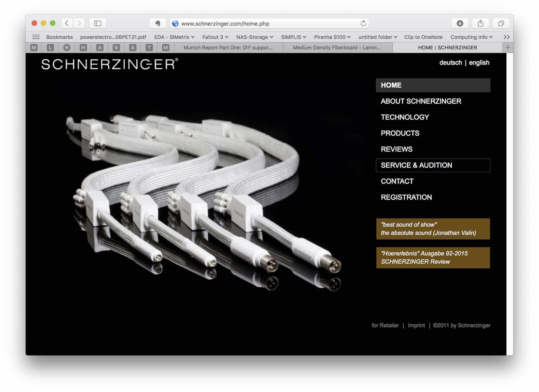Expand the EDA - SIMetrix bookmarks folder
This screenshot has height=392, width=539.
coord(174,37)
